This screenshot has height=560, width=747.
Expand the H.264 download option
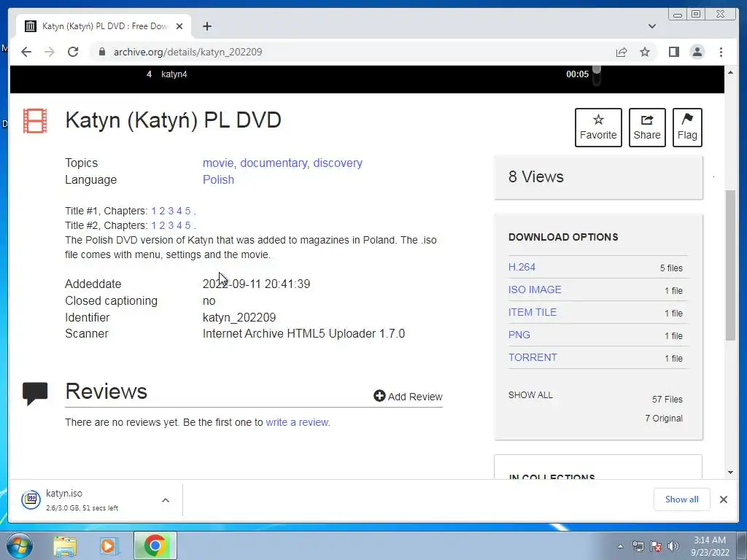click(x=522, y=267)
